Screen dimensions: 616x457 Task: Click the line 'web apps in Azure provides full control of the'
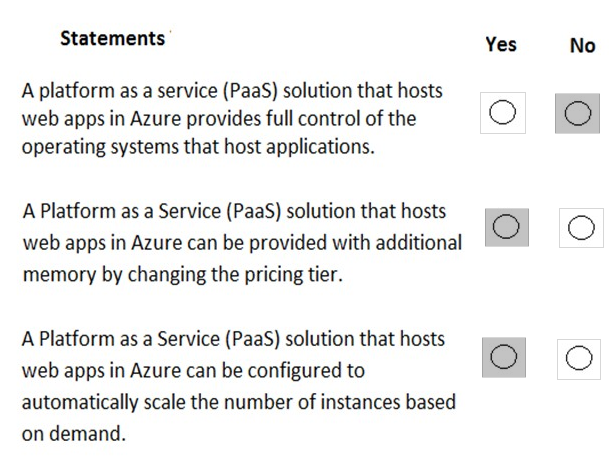click(x=219, y=119)
